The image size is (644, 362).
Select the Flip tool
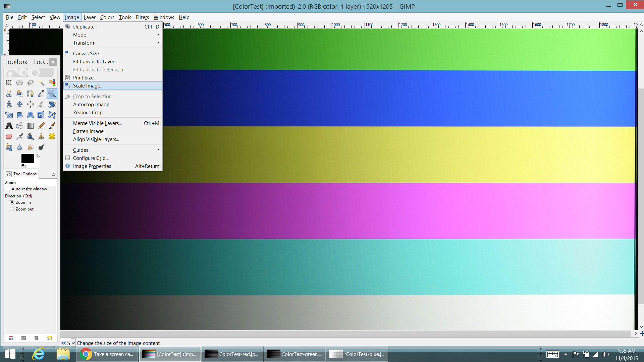[41, 115]
